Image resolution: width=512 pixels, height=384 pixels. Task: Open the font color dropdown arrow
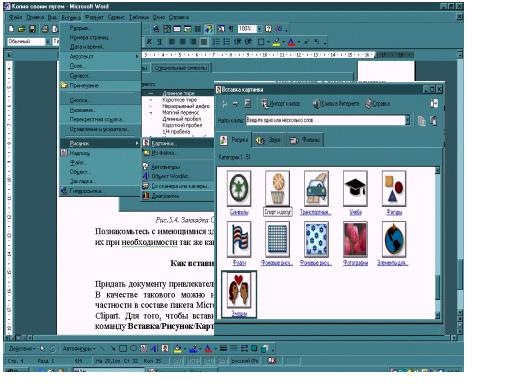[x=298, y=42]
